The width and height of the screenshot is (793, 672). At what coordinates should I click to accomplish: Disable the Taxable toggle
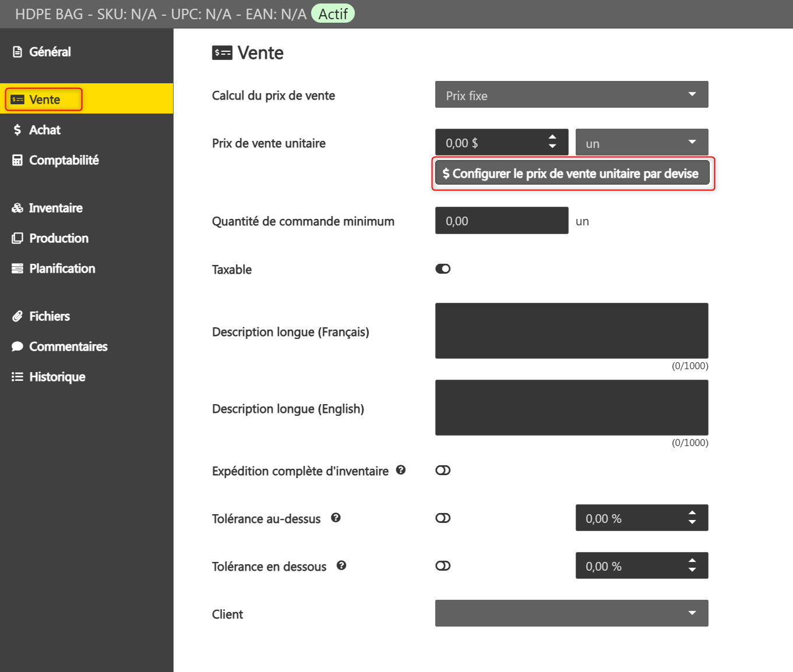pos(443,268)
